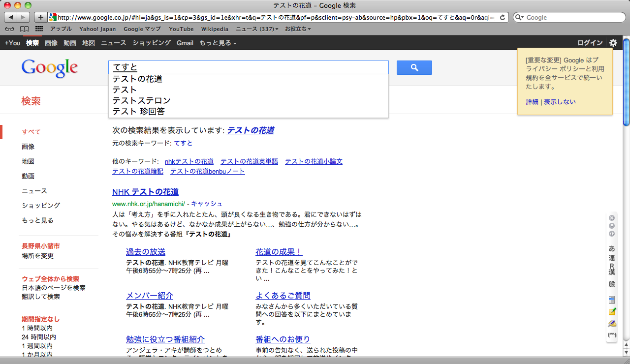630x364 pixels.
Task: Expand もっと見る in the left sidebar
Action: click(37, 220)
